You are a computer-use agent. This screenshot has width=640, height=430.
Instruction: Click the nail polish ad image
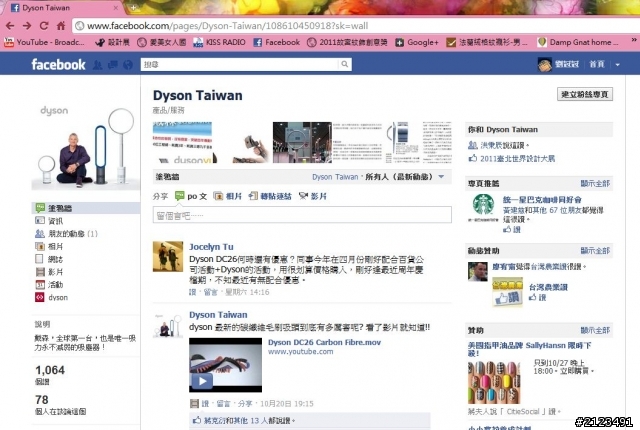coord(494,382)
